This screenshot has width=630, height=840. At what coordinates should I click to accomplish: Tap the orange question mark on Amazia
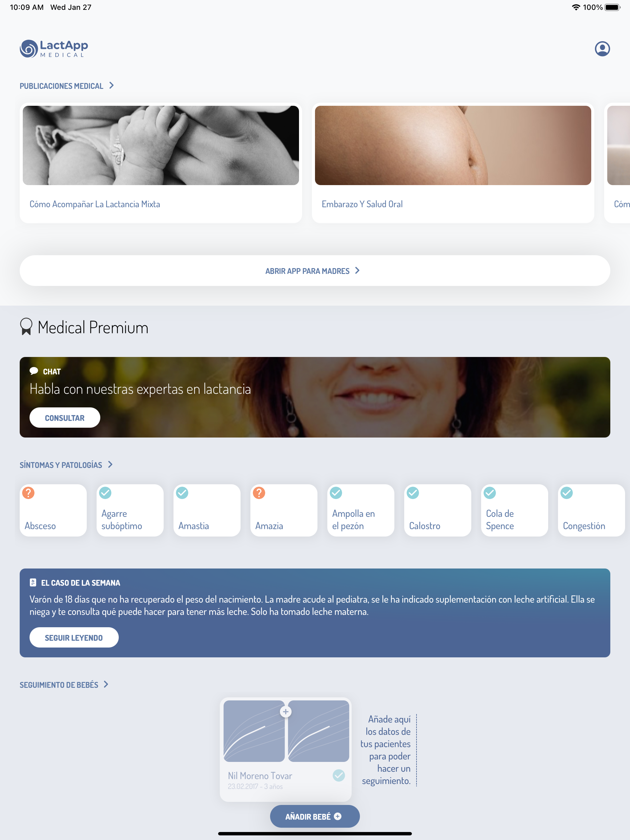259,493
